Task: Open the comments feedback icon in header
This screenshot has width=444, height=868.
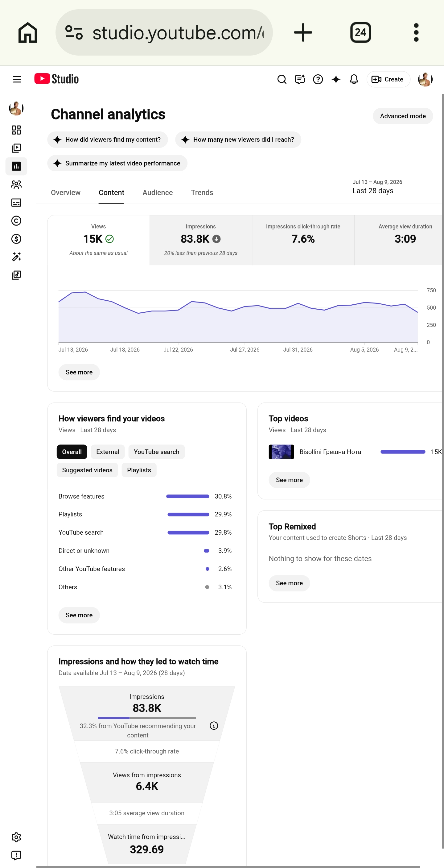Action: coord(300,79)
